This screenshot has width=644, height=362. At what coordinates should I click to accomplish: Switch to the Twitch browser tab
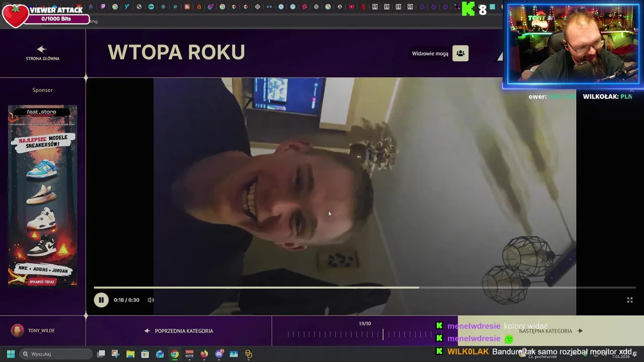[x=103, y=7]
